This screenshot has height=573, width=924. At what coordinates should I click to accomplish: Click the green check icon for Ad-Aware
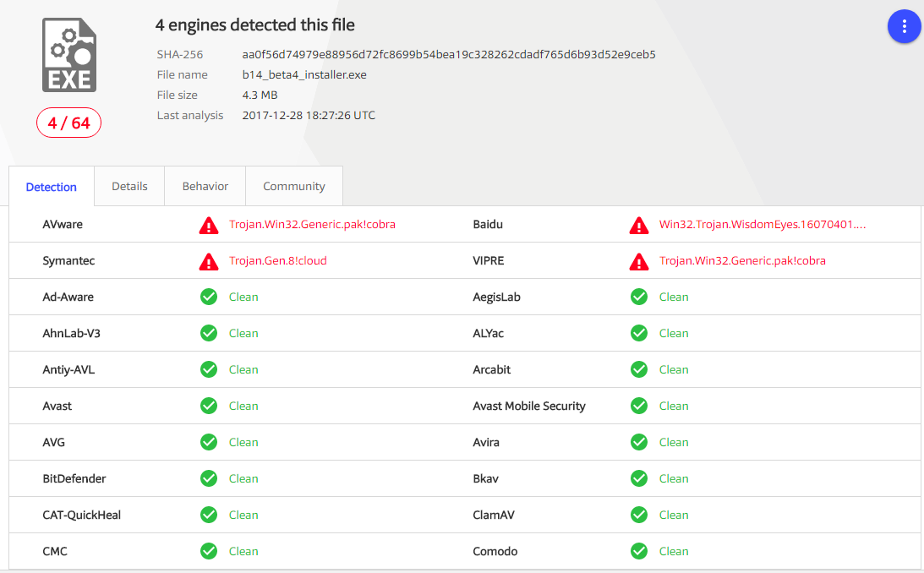click(x=209, y=297)
